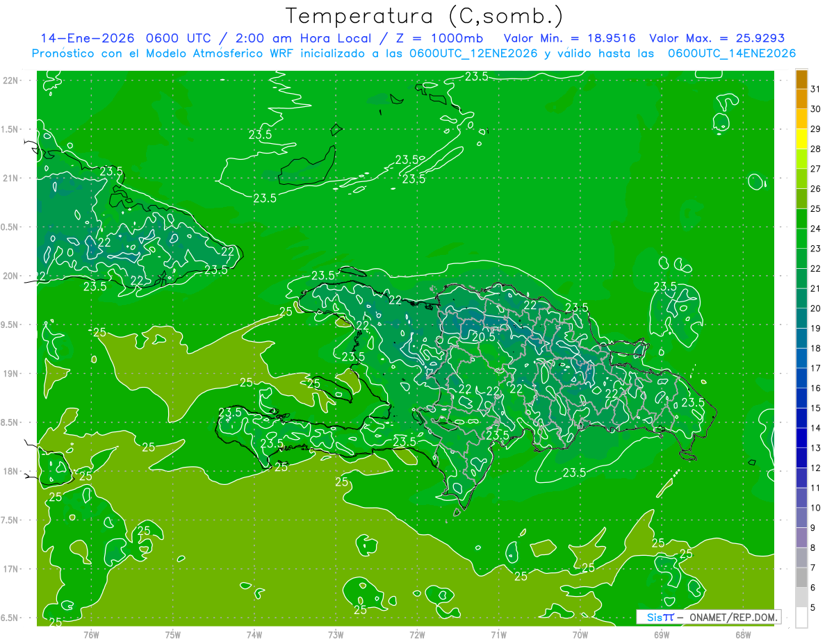Click the "70W" longitude axis label
The height and width of the screenshot is (644, 834).
[580, 634]
